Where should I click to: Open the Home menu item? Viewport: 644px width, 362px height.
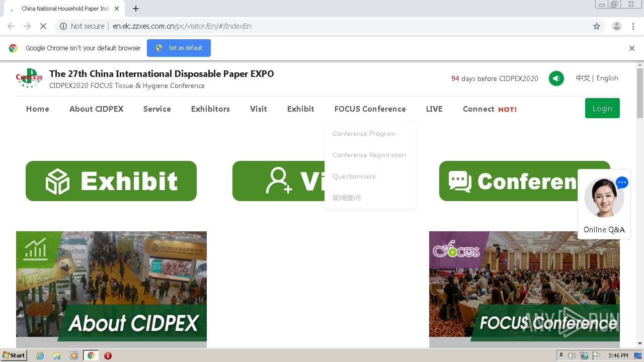(x=38, y=109)
